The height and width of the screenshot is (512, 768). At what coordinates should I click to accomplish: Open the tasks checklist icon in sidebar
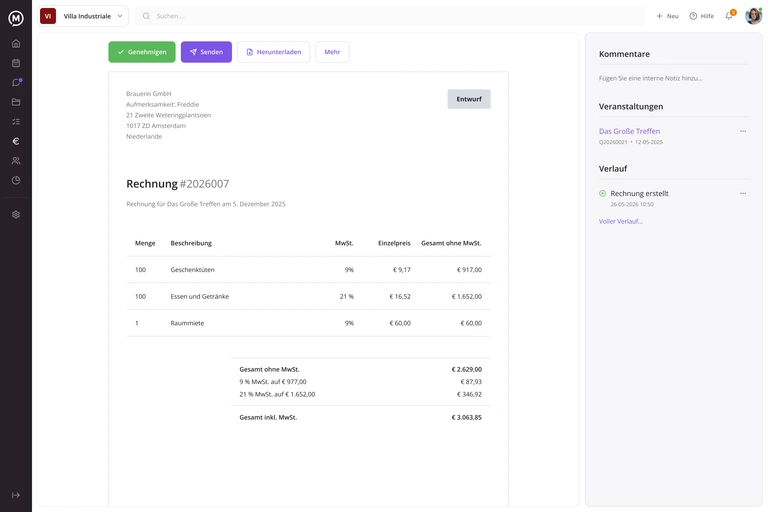pyautogui.click(x=16, y=122)
